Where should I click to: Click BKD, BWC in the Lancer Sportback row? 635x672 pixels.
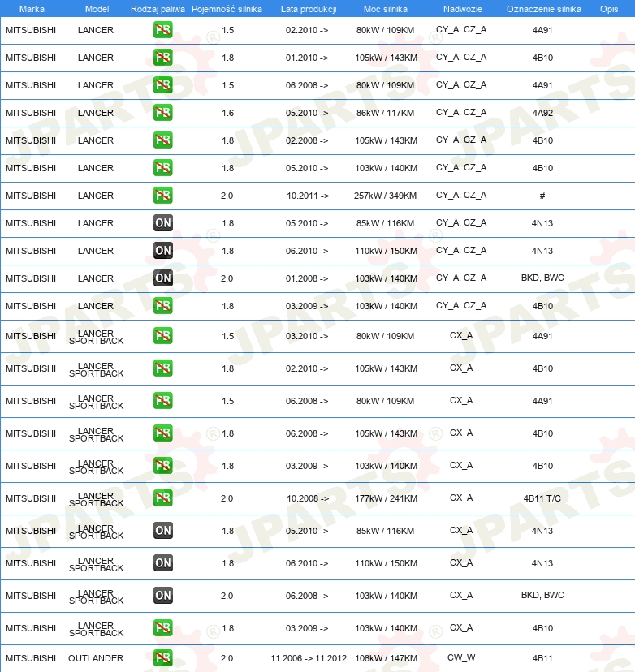tap(542, 595)
